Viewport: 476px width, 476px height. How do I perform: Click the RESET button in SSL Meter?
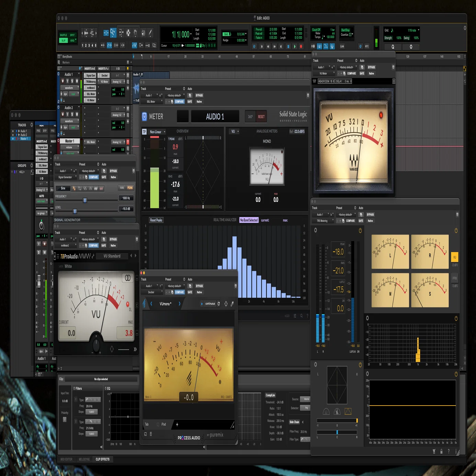pyautogui.click(x=261, y=117)
